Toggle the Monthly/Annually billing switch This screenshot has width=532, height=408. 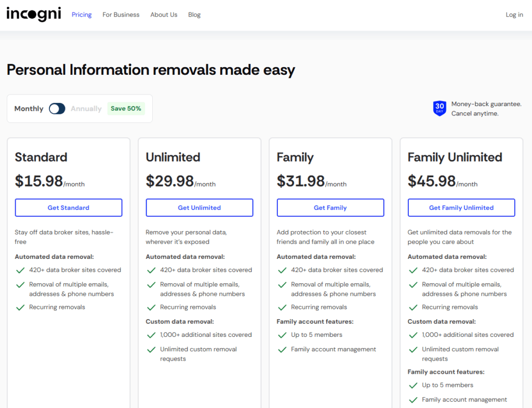[57, 109]
